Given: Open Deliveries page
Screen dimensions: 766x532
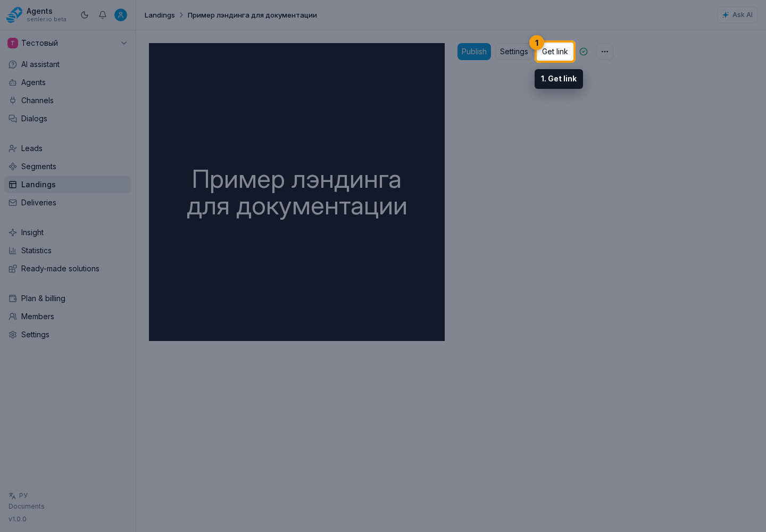Looking at the screenshot, I should (68, 203).
